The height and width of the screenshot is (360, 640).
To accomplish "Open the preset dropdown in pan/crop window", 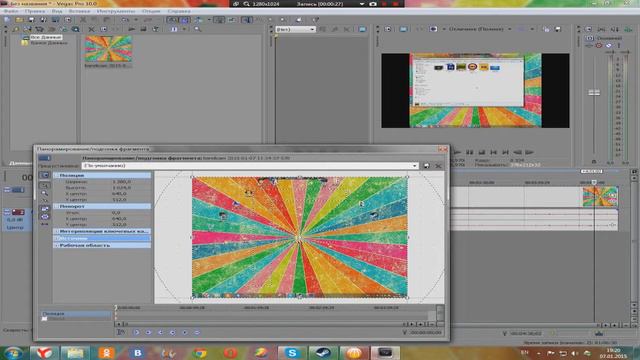I will click(250, 166).
